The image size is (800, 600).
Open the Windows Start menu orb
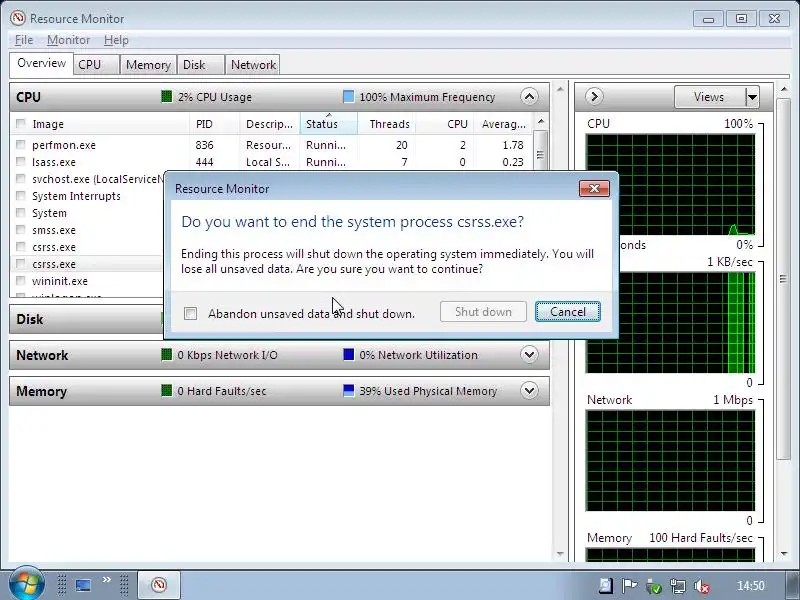26,584
